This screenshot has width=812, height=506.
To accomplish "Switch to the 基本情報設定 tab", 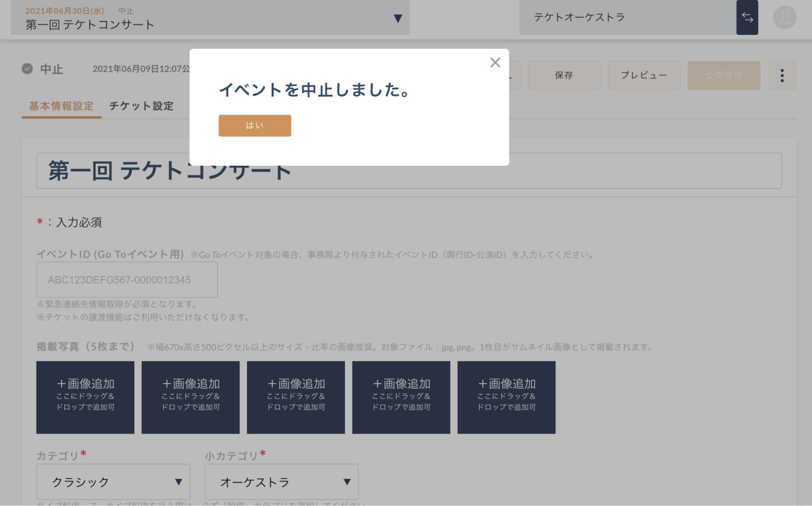I will click(x=61, y=106).
